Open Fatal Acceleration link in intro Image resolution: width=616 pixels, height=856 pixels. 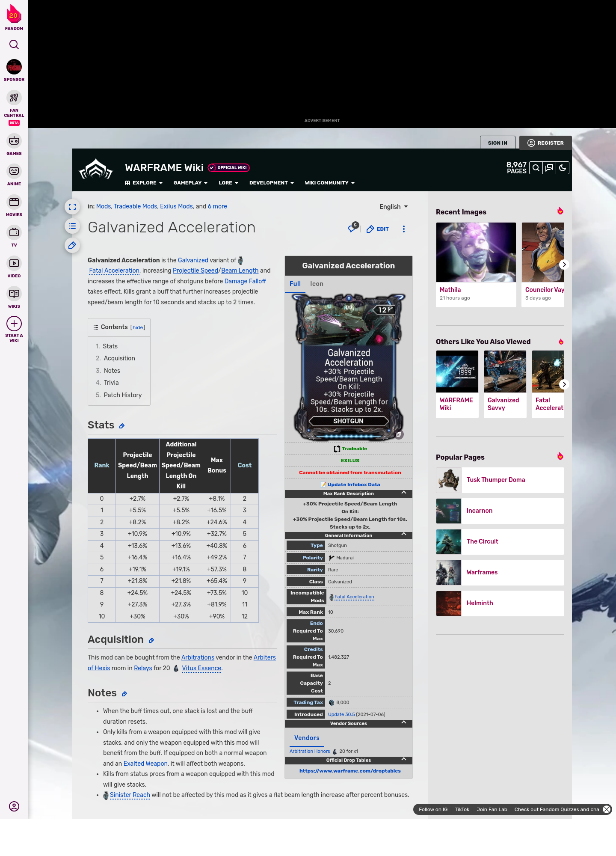click(x=114, y=270)
